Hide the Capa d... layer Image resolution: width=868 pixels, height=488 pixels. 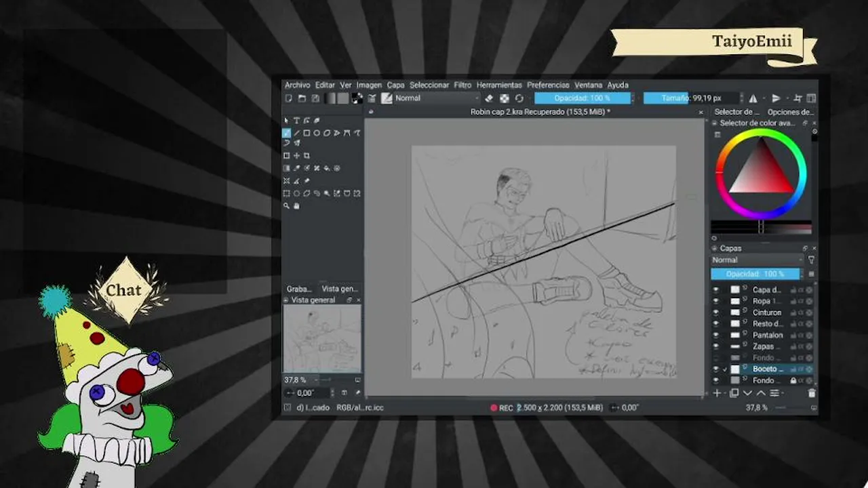(x=716, y=290)
